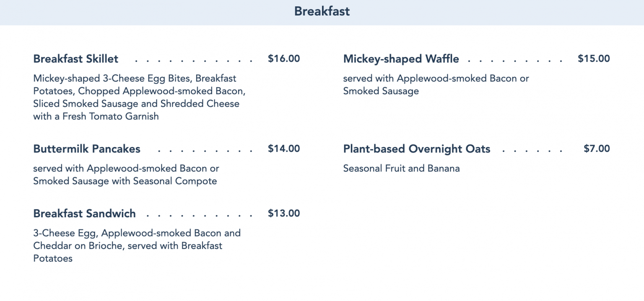Click the $15.00 Mickey-shaped Waffle price
Viewport: 644px width, 301px height.
(594, 59)
